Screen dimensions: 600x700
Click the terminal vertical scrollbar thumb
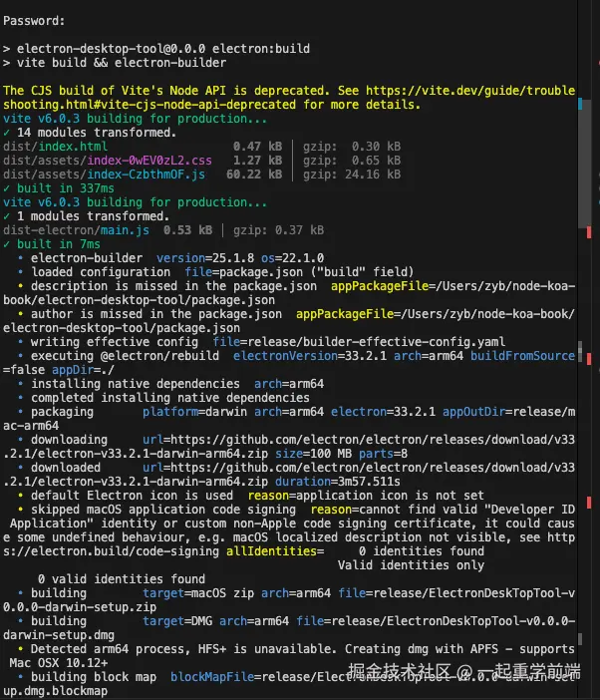point(585,163)
